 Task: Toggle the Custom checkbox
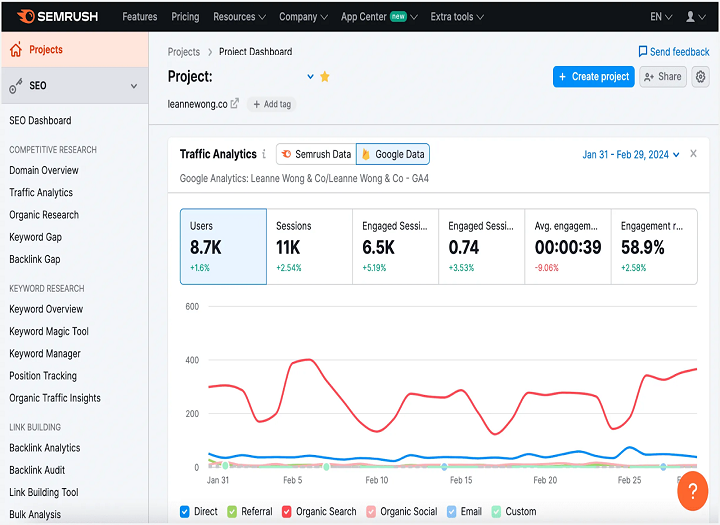point(496,511)
